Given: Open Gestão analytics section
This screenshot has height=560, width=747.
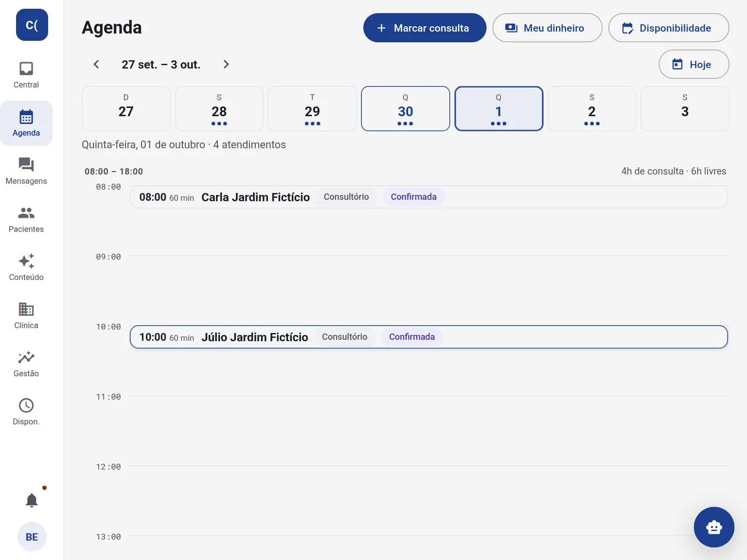Looking at the screenshot, I should (26, 364).
